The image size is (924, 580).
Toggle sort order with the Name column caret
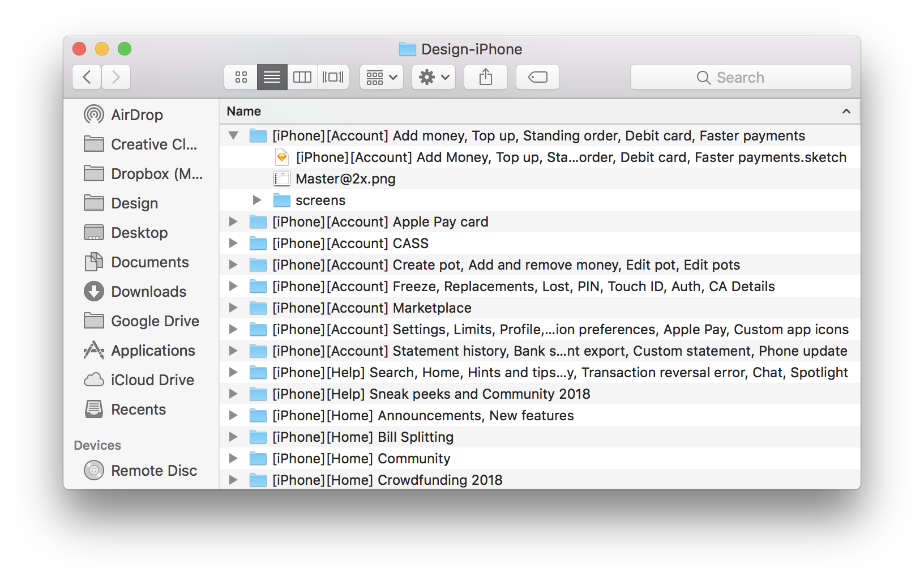(x=846, y=111)
